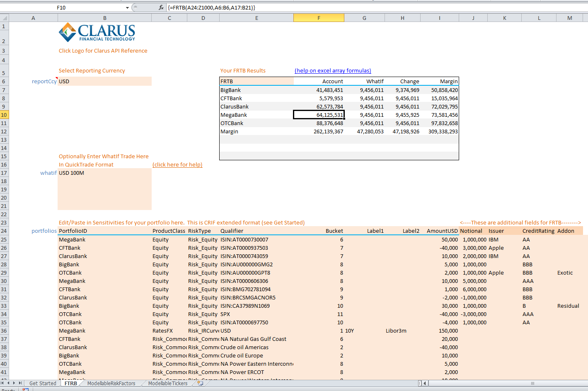Select the MegaBank Account value 64,125,531
This screenshot has height=391, width=588.
pos(319,115)
